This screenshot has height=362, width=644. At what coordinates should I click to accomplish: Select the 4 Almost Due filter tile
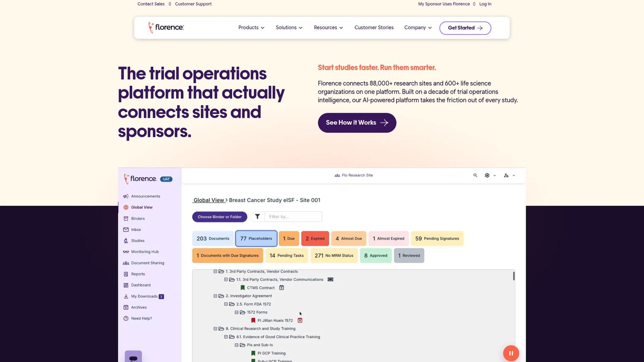[x=349, y=239]
